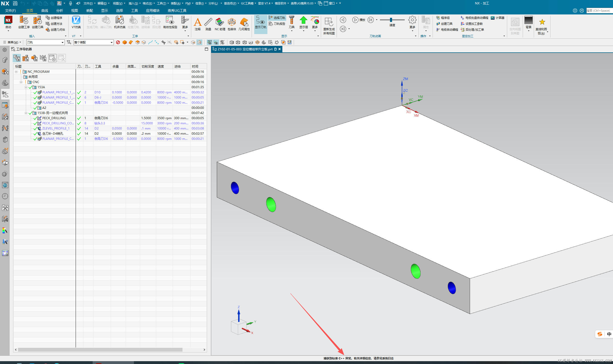613x364 pixels.
Task: Collapse the 153A program group
Action: pyautogui.click(x=26, y=87)
